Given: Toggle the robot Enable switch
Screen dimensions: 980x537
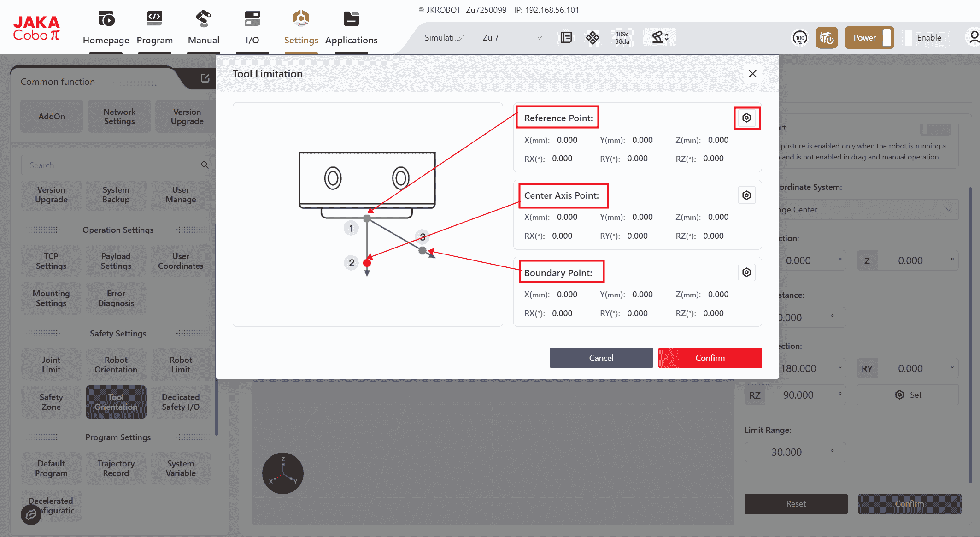Looking at the screenshot, I should pos(923,38).
